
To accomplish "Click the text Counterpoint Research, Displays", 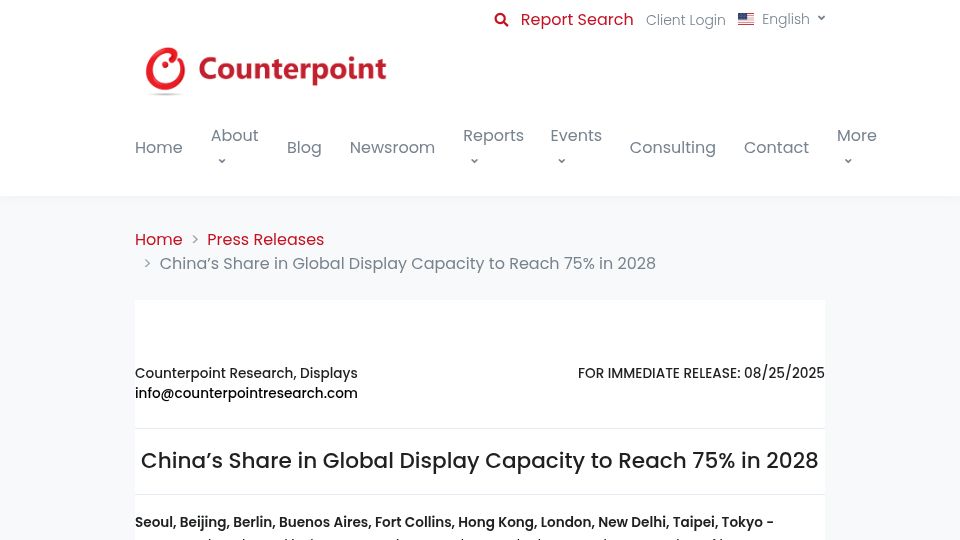I will click(x=246, y=373).
